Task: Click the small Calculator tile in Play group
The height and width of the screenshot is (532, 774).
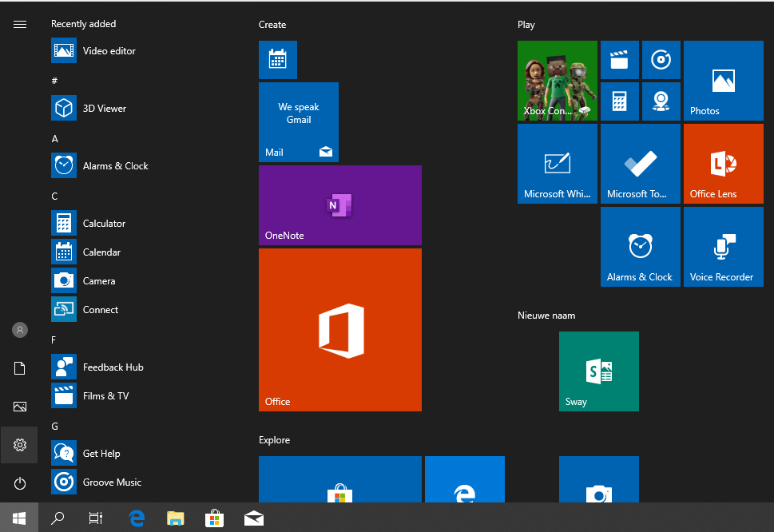Action: 620,101
